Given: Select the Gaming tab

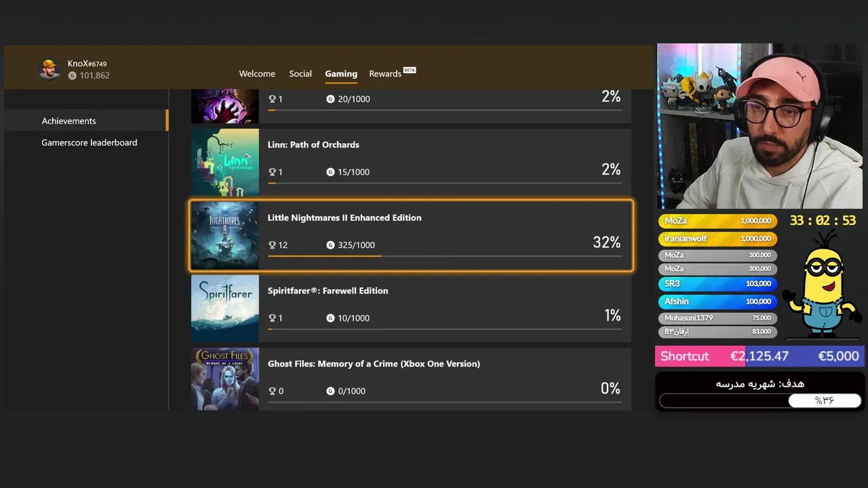Looking at the screenshot, I should (x=341, y=74).
